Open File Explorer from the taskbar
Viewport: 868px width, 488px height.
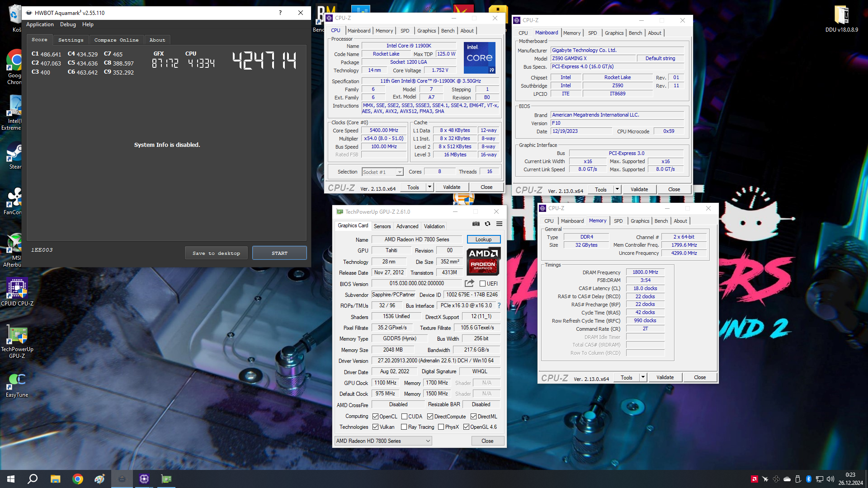(55, 479)
